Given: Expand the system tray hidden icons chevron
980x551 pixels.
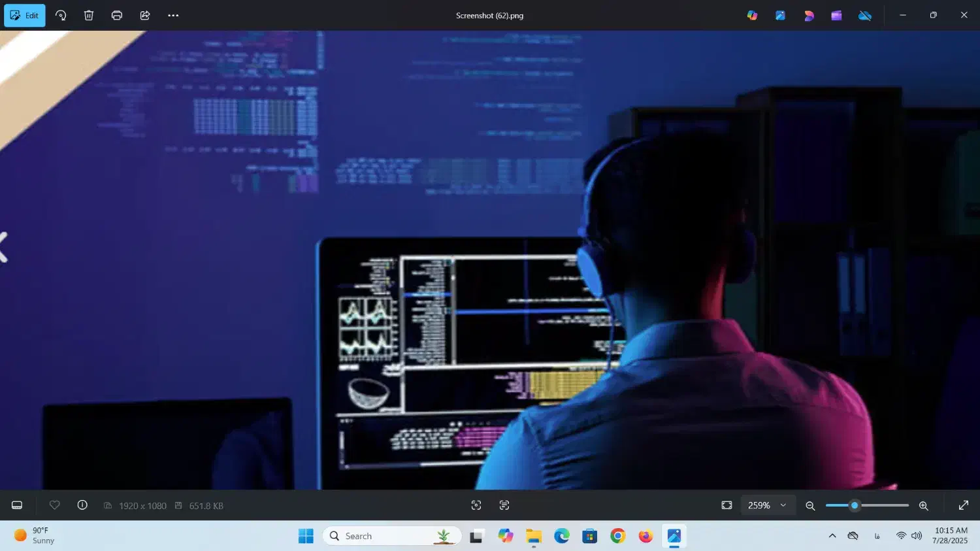Looking at the screenshot, I should (x=832, y=536).
